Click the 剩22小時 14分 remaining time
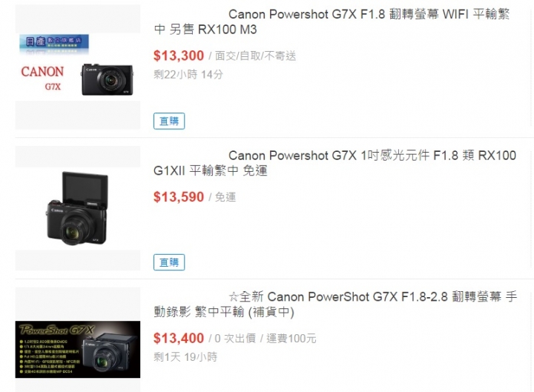Viewport: 534px width, 392px height. click(188, 75)
